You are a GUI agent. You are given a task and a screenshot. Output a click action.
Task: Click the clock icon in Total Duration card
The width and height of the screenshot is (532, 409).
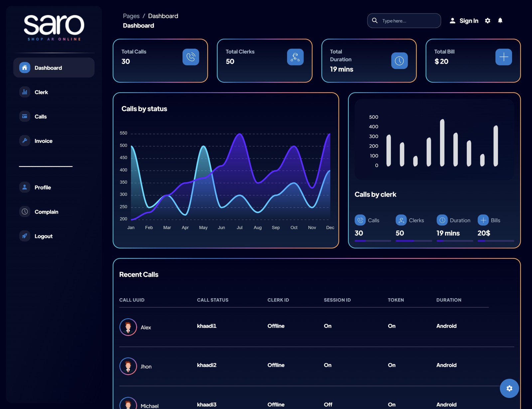(x=399, y=61)
